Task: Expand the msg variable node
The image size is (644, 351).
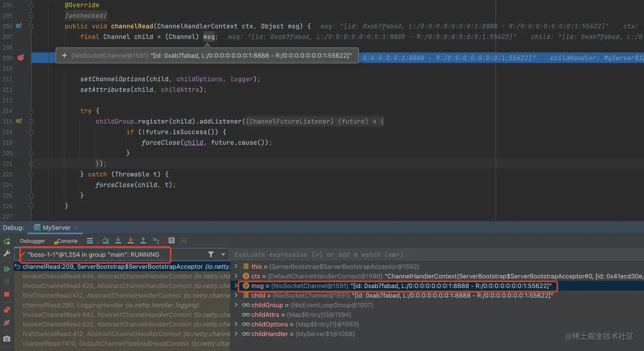Action: click(x=236, y=286)
